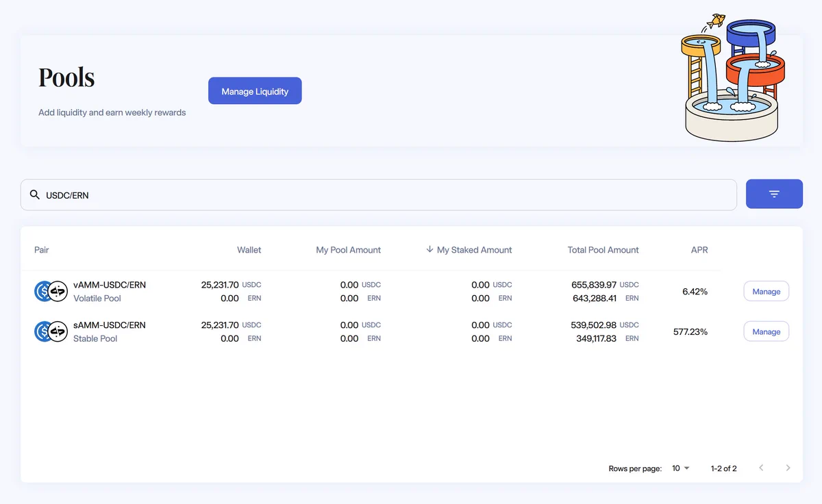Click the sAMM-USDC/ERN token pair icon
Image resolution: width=822 pixels, height=504 pixels.
click(51, 331)
